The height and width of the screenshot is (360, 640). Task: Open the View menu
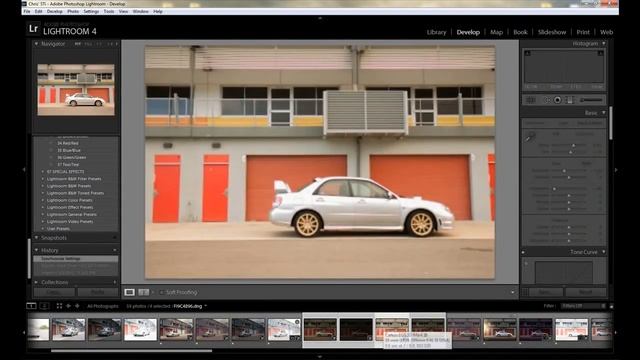point(123,11)
